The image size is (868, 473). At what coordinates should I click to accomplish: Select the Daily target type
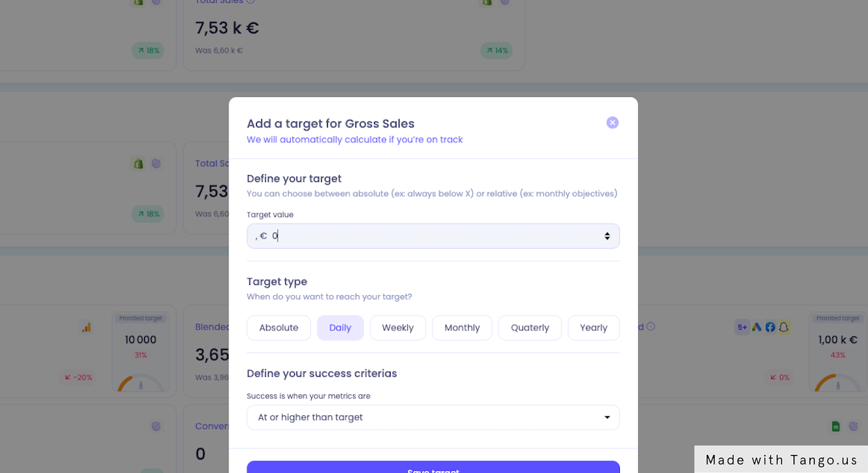[340, 328]
